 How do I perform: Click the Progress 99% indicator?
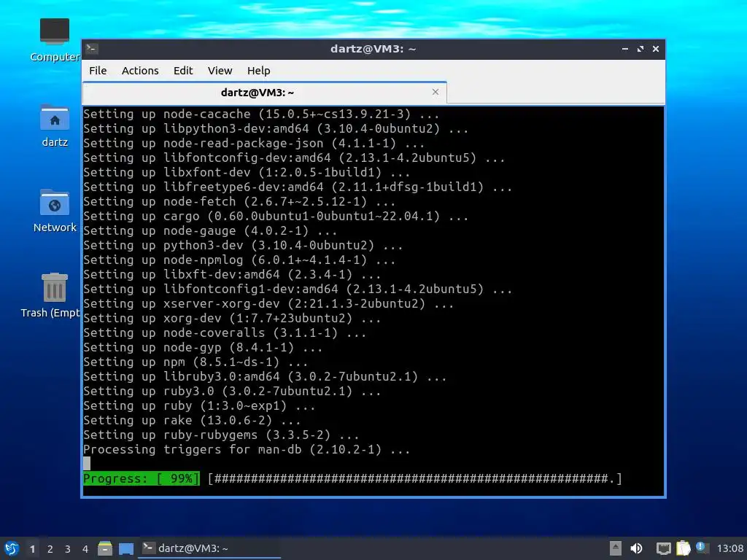tap(142, 478)
